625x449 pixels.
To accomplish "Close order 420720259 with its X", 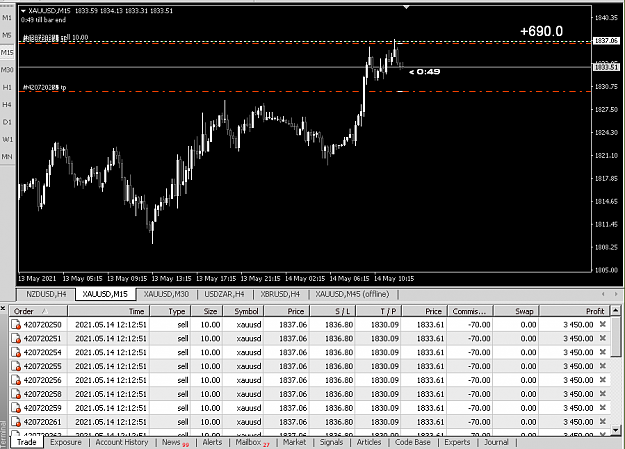I will (603, 408).
